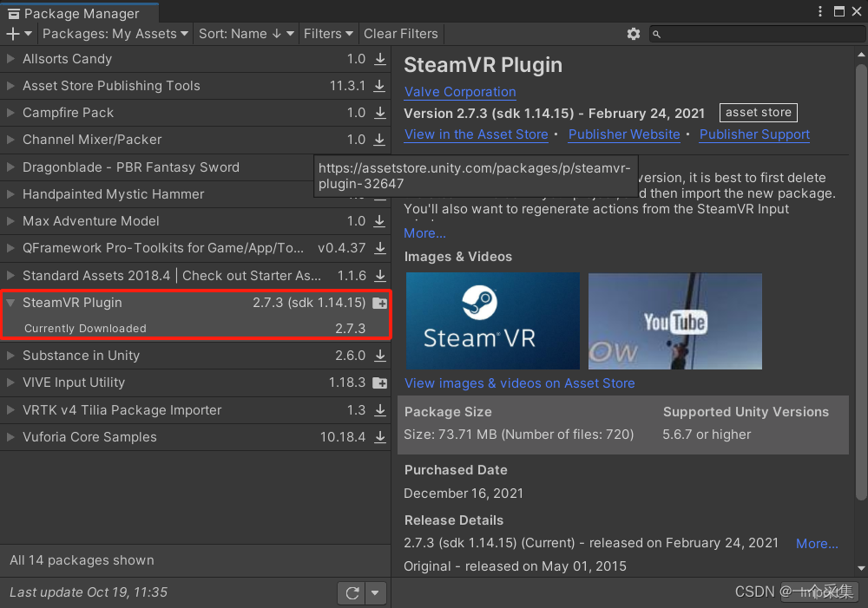868x608 pixels.
Task: Click View images & videos on Asset Store
Action: 519,383
